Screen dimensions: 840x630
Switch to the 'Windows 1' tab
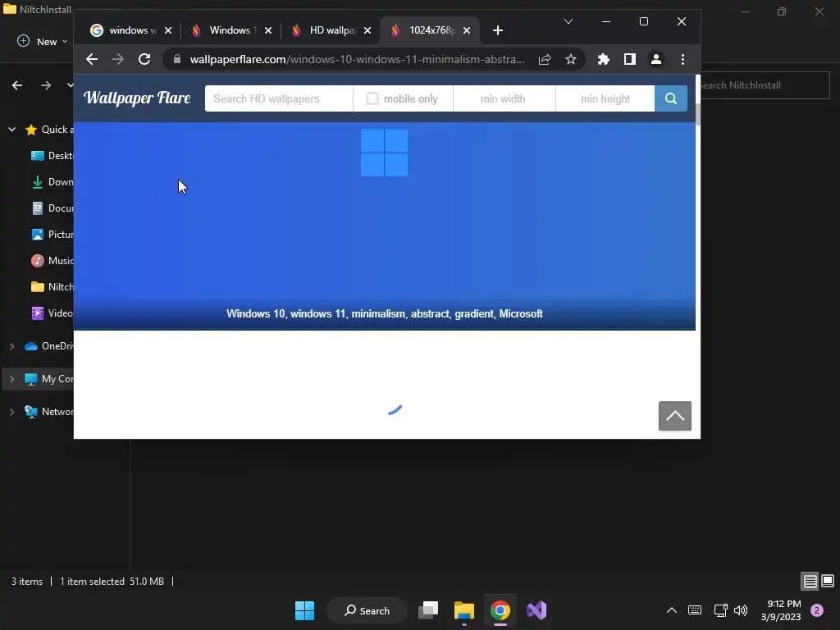coord(225,30)
